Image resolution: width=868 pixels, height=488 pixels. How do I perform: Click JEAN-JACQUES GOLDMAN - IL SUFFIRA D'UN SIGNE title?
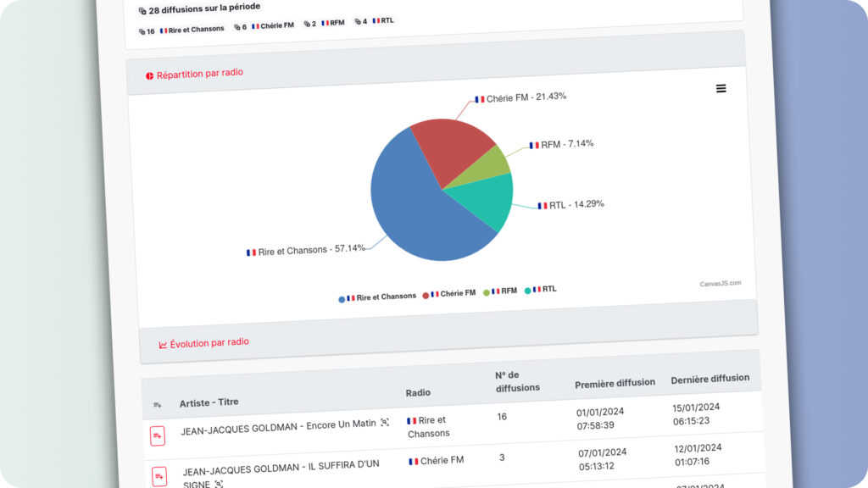click(281, 474)
